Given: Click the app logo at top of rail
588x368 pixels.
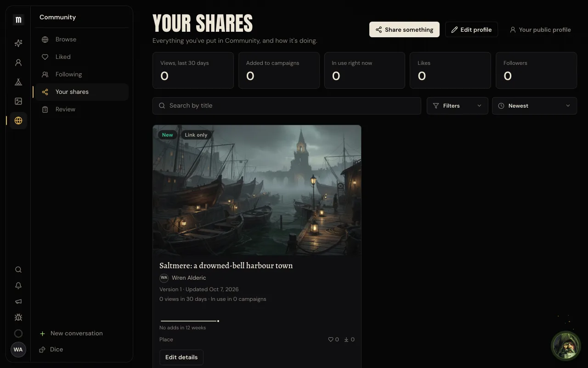Looking at the screenshot, I should [18, 20].
